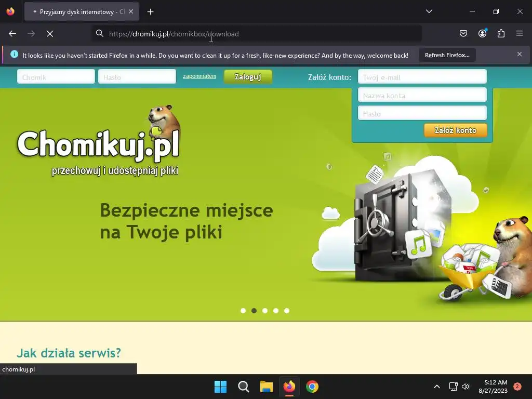532x399 pixels.
Task: Click the zapomniałem link
Action: (x=199, y=76)
